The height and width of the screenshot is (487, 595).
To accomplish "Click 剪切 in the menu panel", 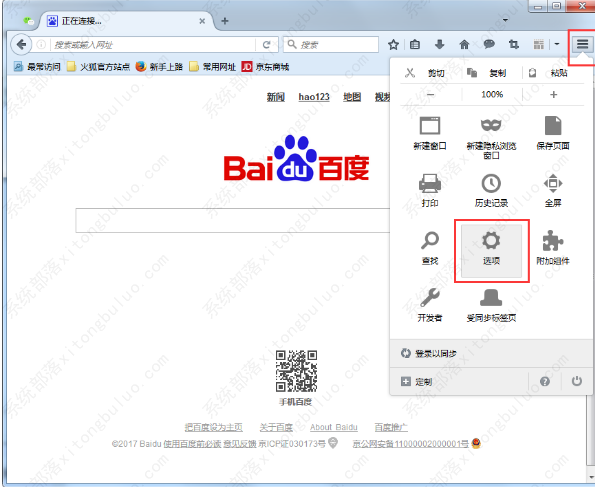I will (x=429, y=73).
